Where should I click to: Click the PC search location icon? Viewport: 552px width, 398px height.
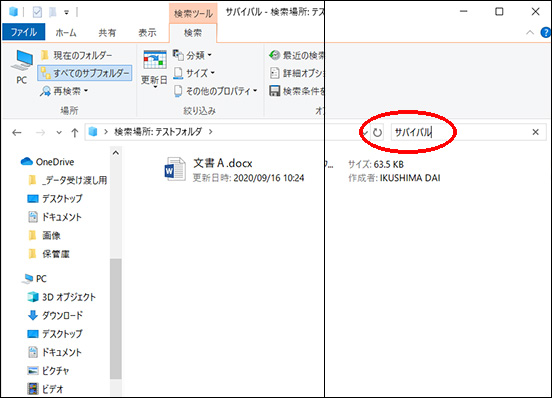pyautogui.click(x=21, y=67)
